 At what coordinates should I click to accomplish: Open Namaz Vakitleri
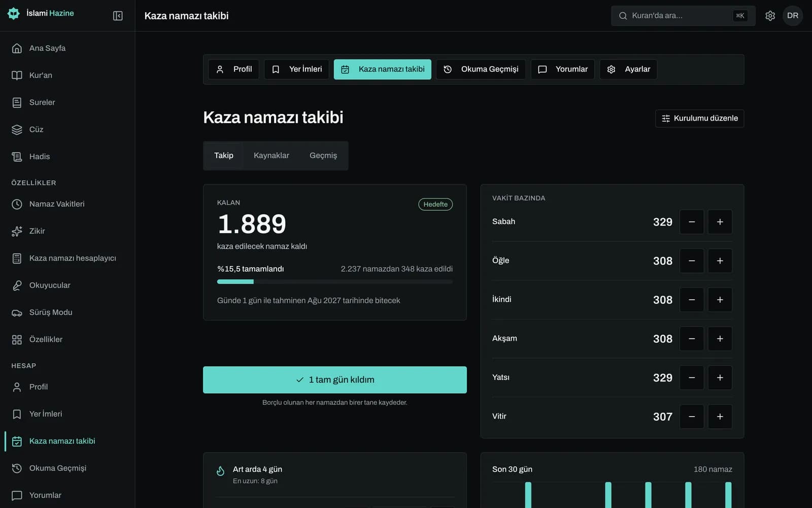[x=67, y=204]
